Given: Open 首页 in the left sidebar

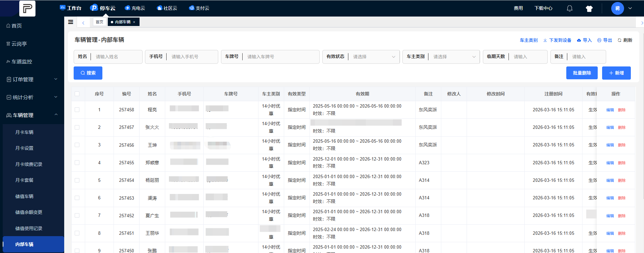Looking at the screenshot, I should click(14, 26).
